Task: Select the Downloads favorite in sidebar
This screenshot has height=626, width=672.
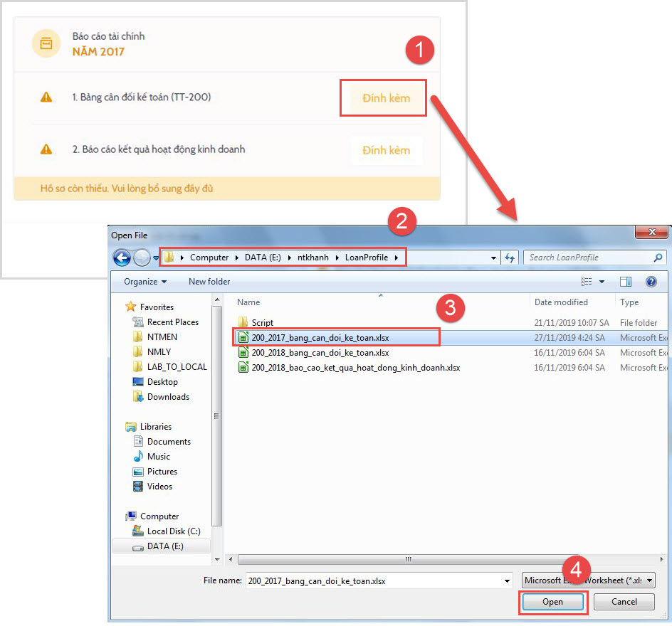Action: 168,397
